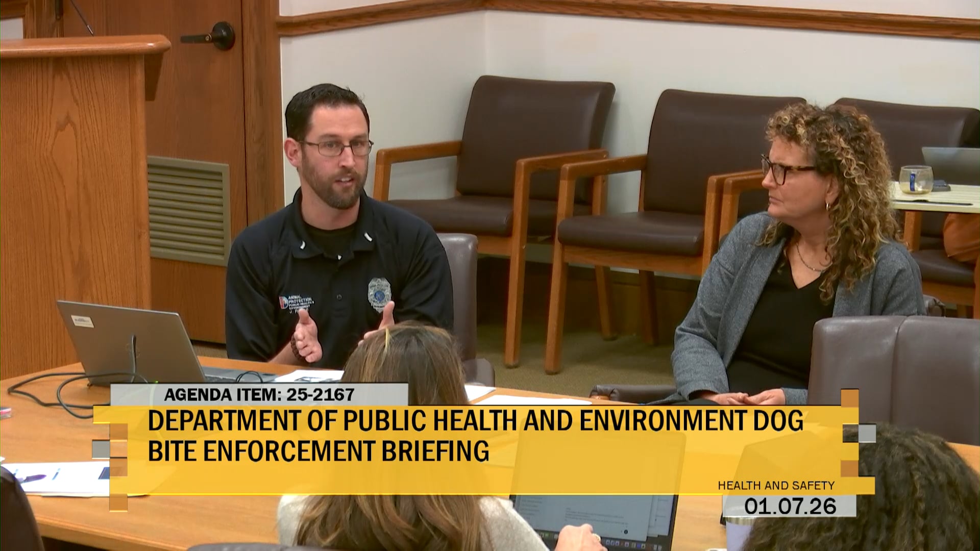This screenshot has width=980, height=551.
Task: Click the silver badge on the black polo
Action: (x=379, y=293)
